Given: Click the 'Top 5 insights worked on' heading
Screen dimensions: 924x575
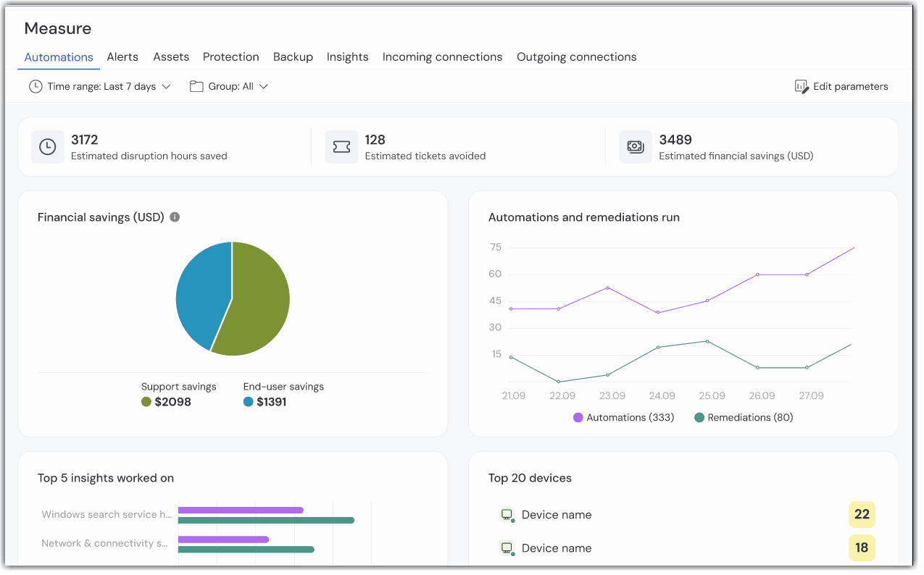Looking at the screenshot, I should pos(106,478).
